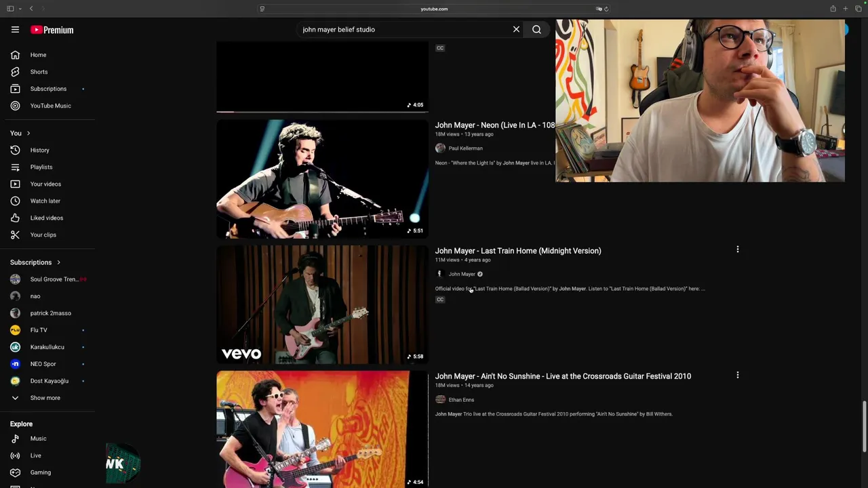The width and height of the screenshot is (868, 488).
Task: Open the hamburger guide menu
Action: pos(15,30)
